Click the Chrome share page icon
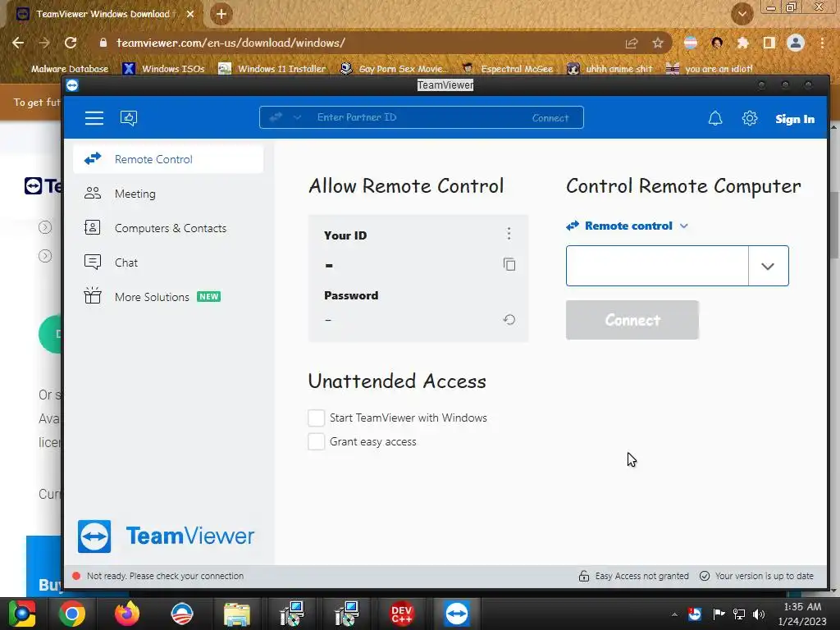Viewport: 840px width, 630px height. click(x=632, y=43)
